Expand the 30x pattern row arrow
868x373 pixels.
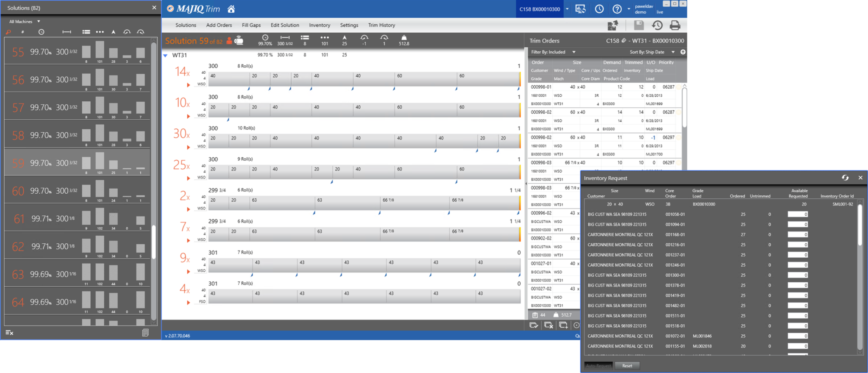[188, 148]
